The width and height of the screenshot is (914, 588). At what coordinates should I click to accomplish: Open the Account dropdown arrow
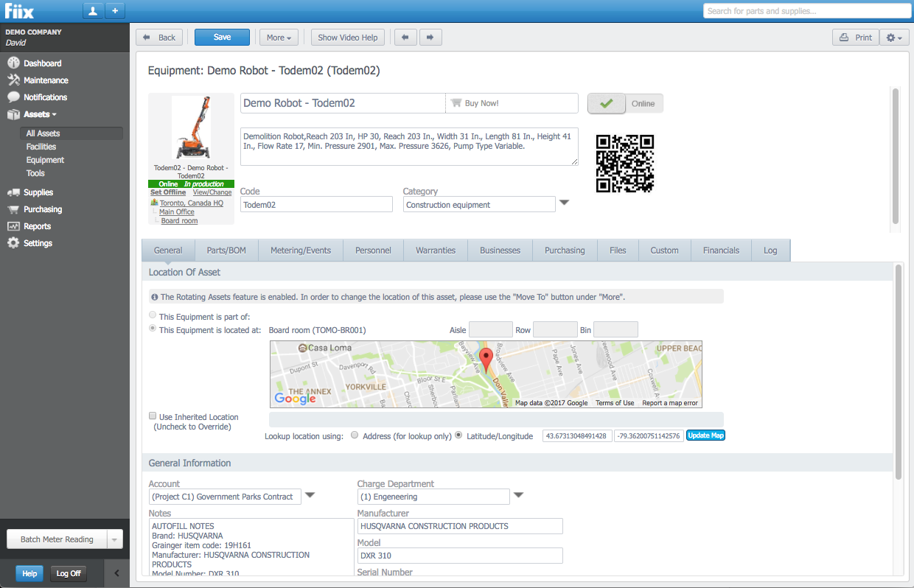(310, 495)
